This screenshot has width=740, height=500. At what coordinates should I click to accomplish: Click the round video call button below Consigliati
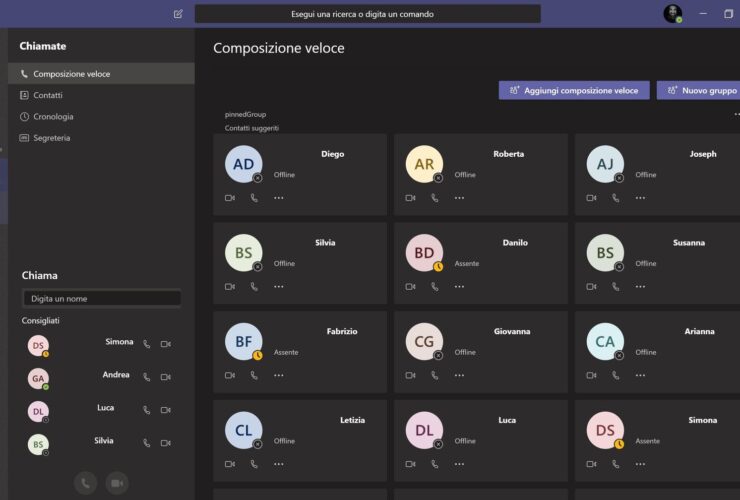117,483
